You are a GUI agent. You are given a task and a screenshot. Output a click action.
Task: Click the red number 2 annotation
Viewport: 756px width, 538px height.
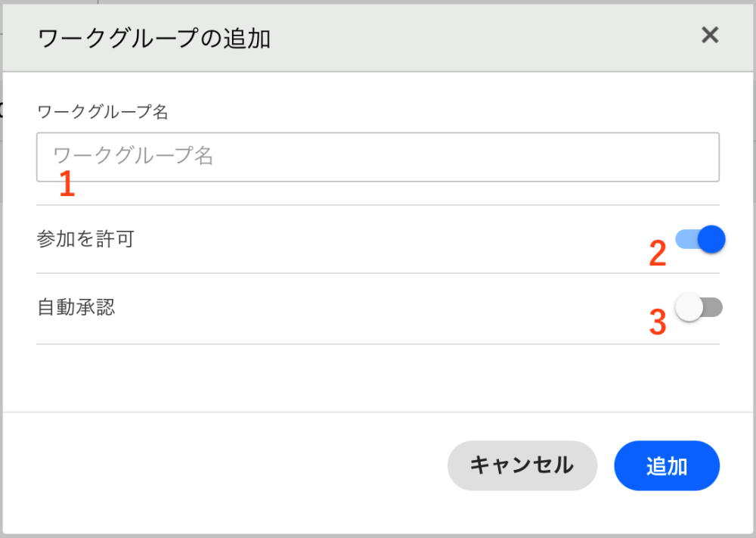pyautogui.click(x=658, y=254)
